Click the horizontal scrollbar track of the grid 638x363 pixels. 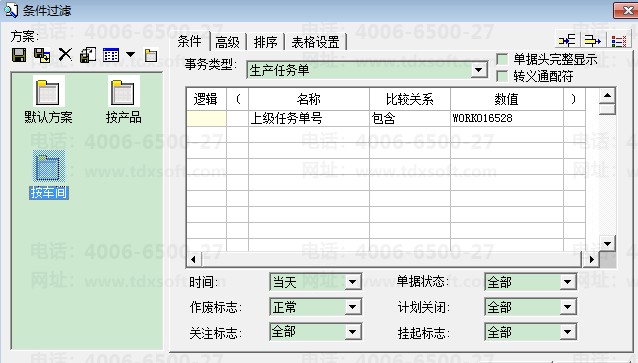coord(391,260)
